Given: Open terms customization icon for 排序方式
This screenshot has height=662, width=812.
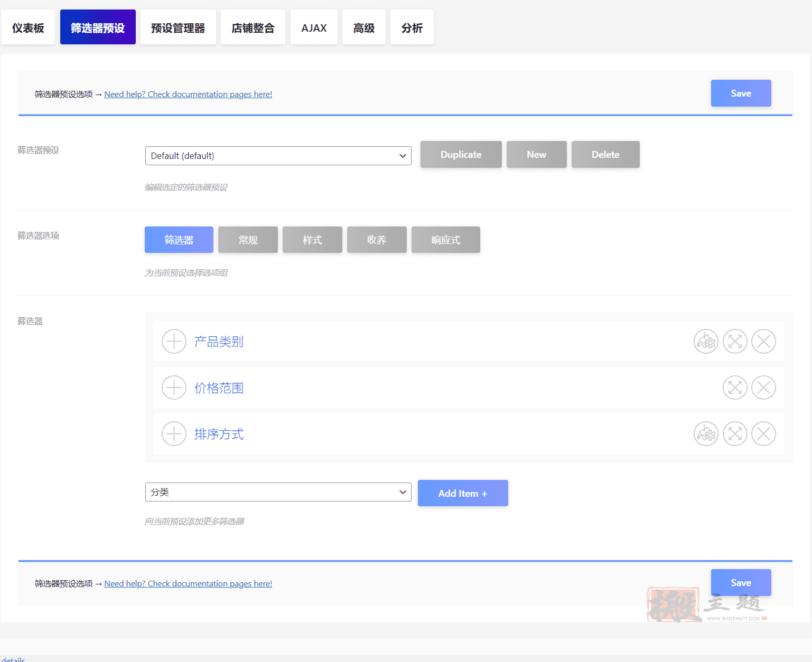Looking at the screenshot, I should (706, 434).
